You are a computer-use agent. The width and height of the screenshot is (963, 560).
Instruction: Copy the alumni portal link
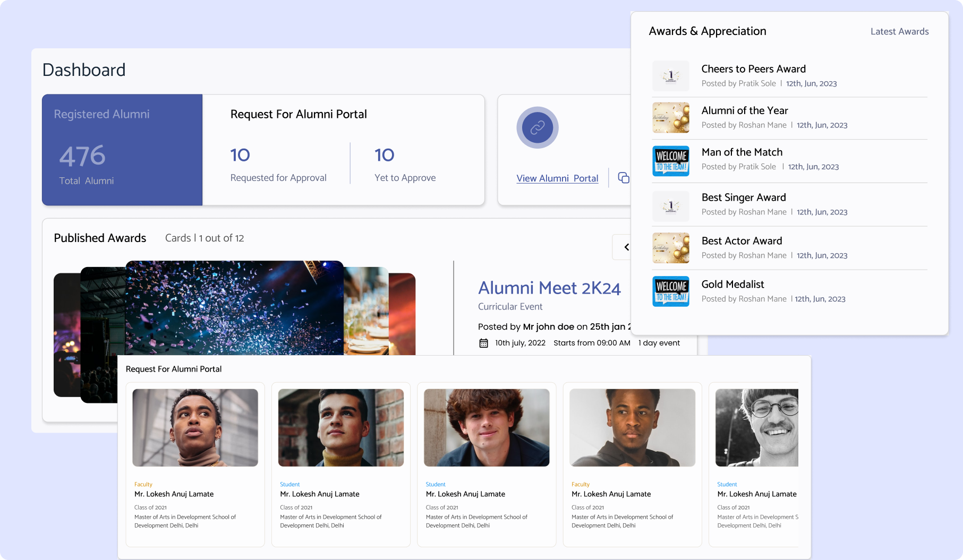[x=624, y=178]
